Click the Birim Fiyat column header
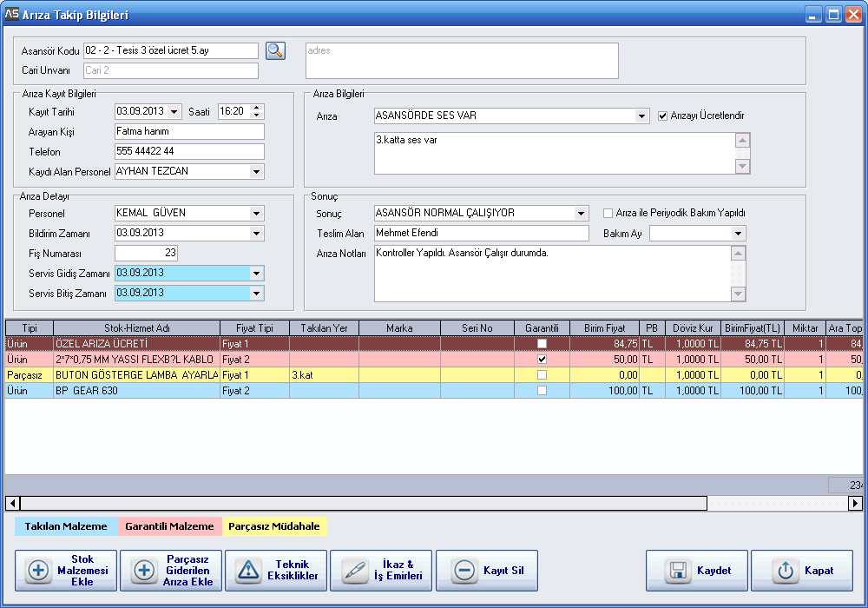This screenshot has width=868, height=608. point(604,327)
